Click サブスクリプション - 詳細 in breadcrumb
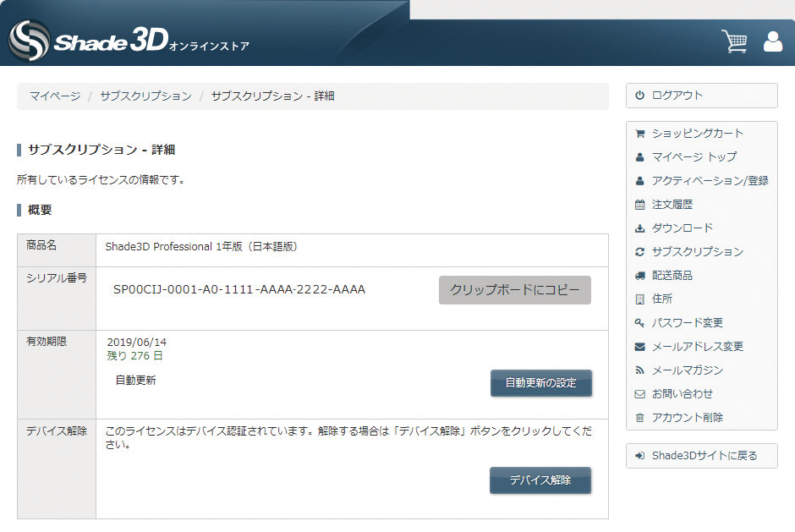795x532 pixels. pos(273,96)
